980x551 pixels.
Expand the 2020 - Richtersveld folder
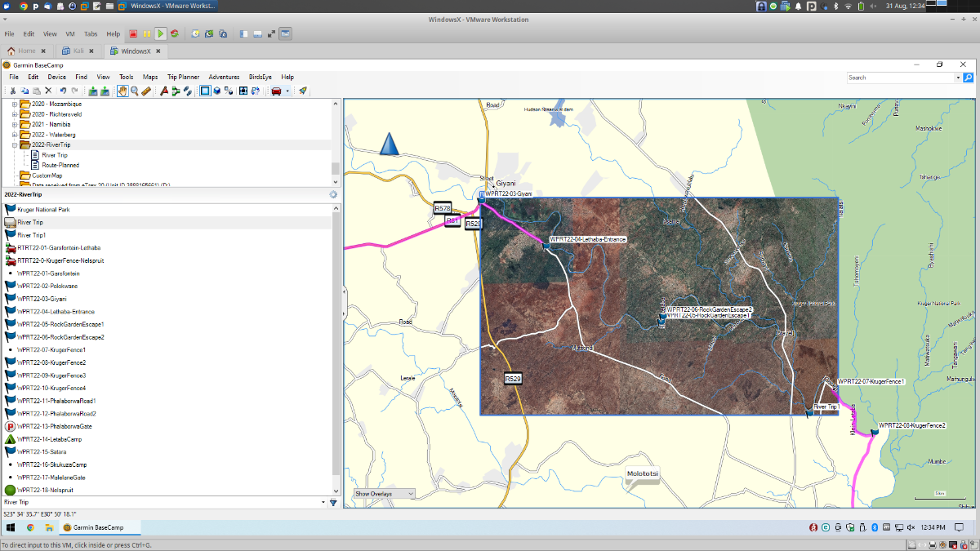click(x=15, y=114)
